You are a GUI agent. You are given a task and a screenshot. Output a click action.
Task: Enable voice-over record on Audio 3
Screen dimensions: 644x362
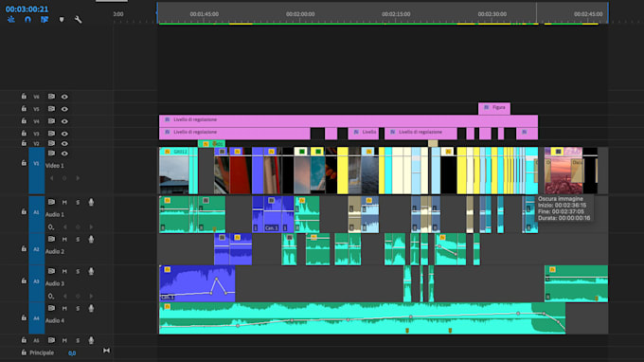pyautogui.click(x=91, y=271)
